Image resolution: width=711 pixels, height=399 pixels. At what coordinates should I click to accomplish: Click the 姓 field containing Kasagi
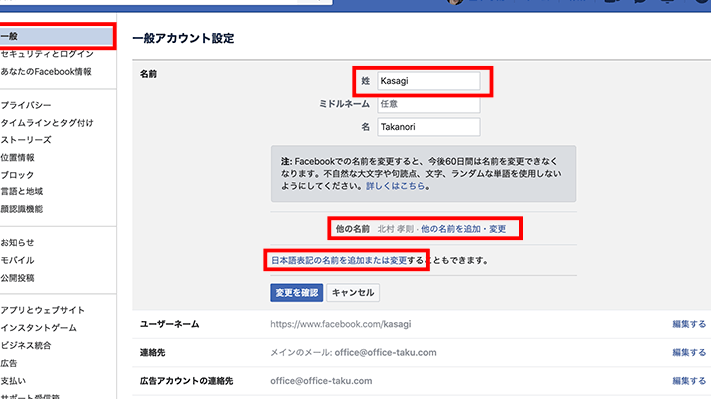point(429,81)
